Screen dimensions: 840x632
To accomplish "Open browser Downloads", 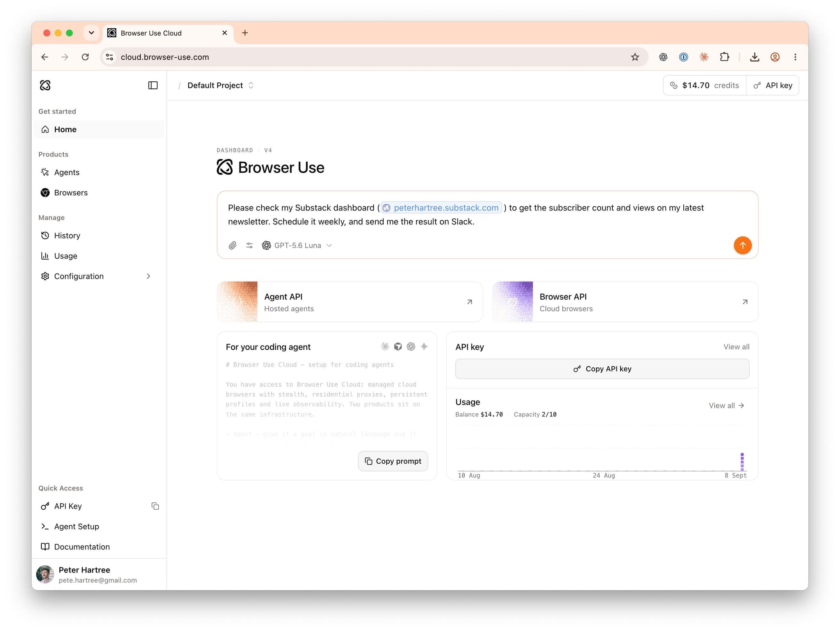I will [x=754, y=57].
